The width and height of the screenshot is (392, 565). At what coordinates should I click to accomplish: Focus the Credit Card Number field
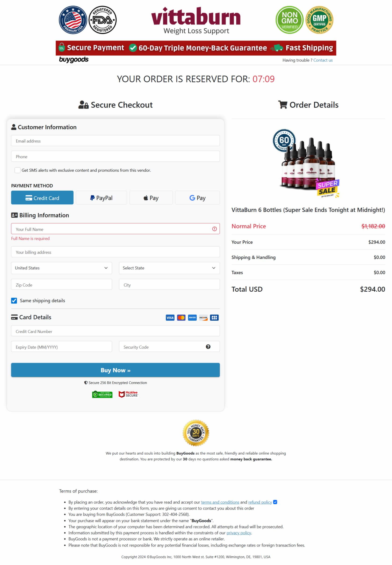coord(115,331)
